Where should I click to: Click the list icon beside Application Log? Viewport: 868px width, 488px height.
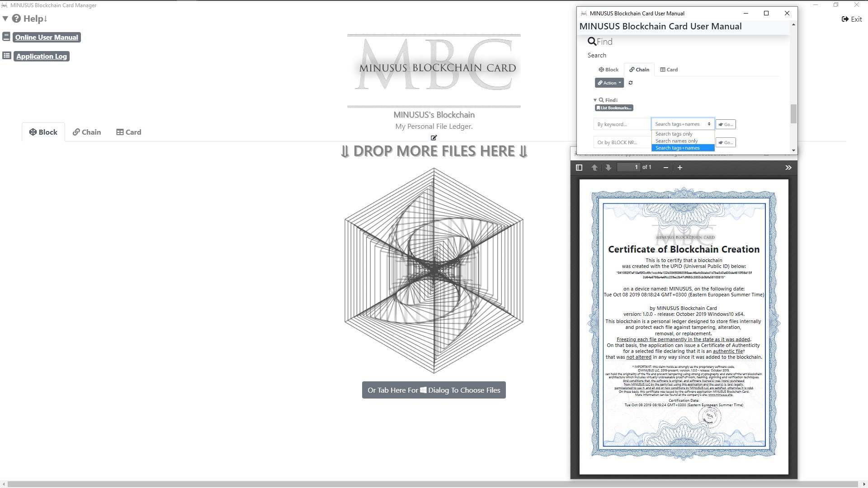[x=6, y=56]
